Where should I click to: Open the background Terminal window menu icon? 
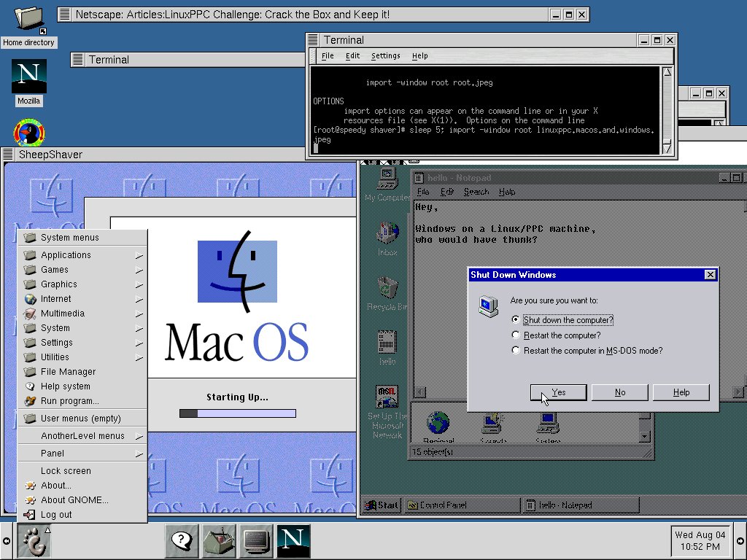pos(77,60)
